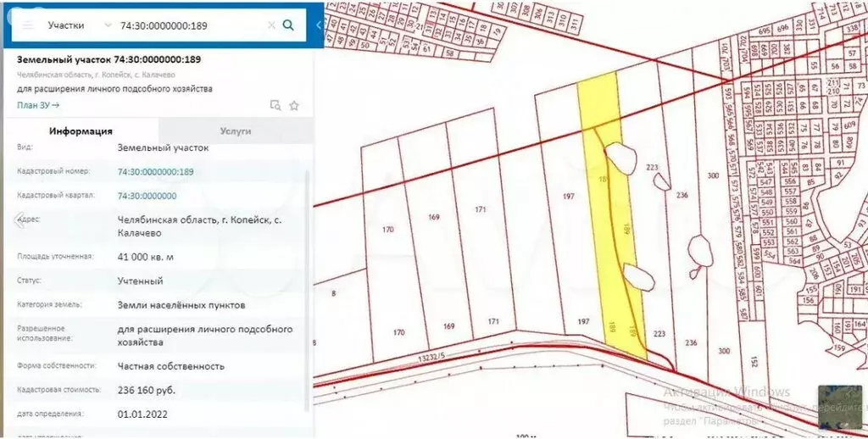
Task: Open the hamburger menu in search bar
Action: click(x=27, y=25)
